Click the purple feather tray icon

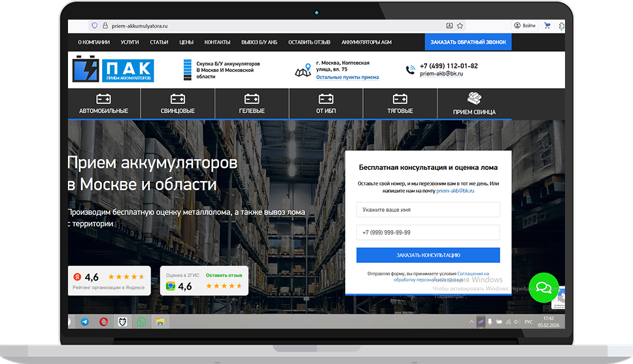[481, 322]
